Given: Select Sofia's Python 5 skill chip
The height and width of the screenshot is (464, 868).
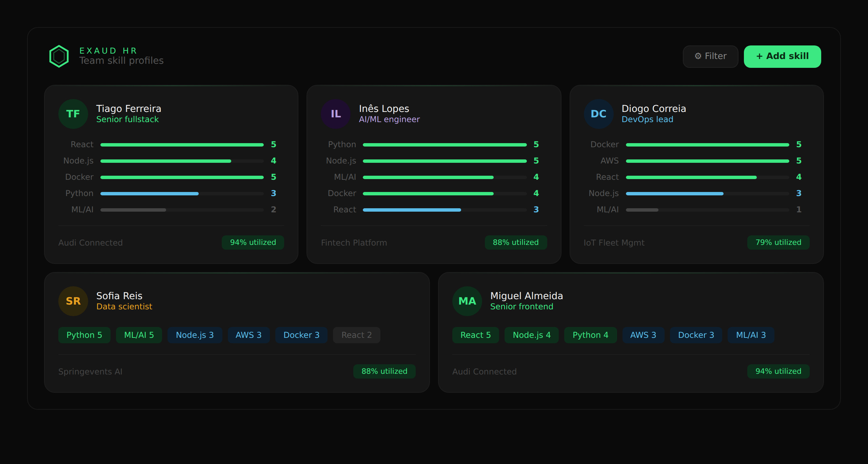Looking at the screenshot, I should pyautogui.click(x=84, y=335).
